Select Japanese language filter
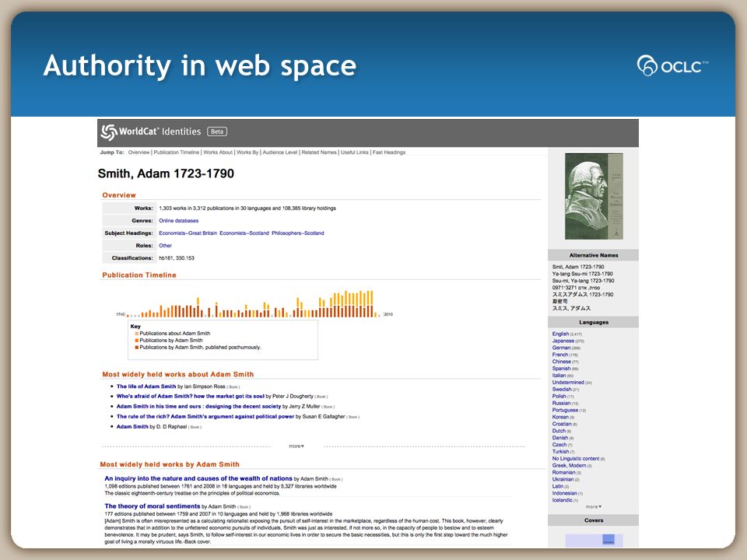The height and width of the screenshot is (560, 747). (563, 341)
